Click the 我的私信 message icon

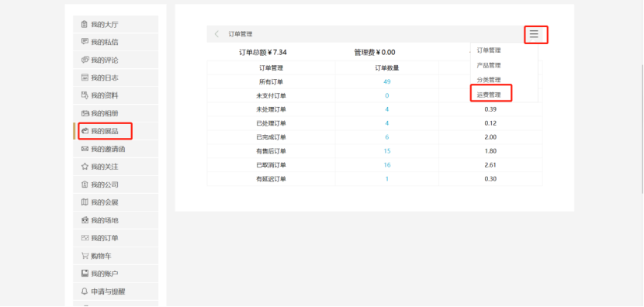point(85,42)
